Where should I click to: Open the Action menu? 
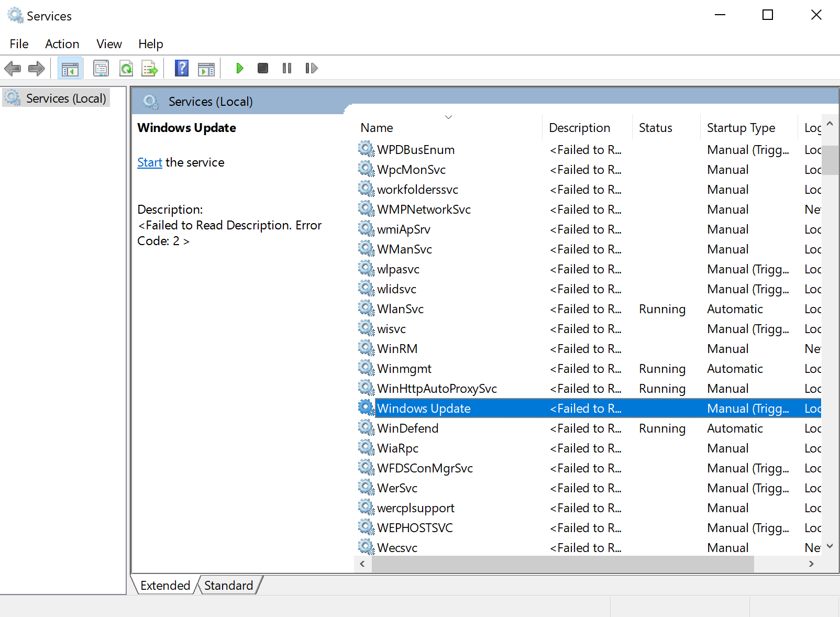coord(62,44)
